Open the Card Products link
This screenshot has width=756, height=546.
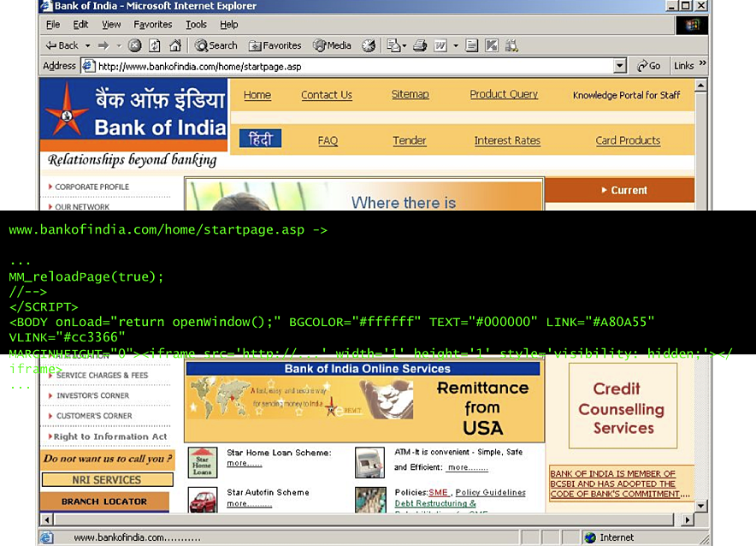[628, 141]
